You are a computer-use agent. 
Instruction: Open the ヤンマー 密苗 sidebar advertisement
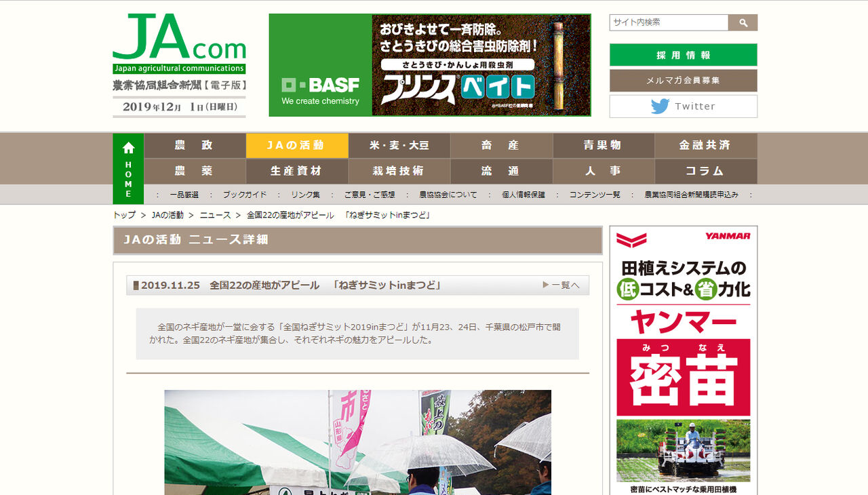pyautogui.click(x=683, y=360)
